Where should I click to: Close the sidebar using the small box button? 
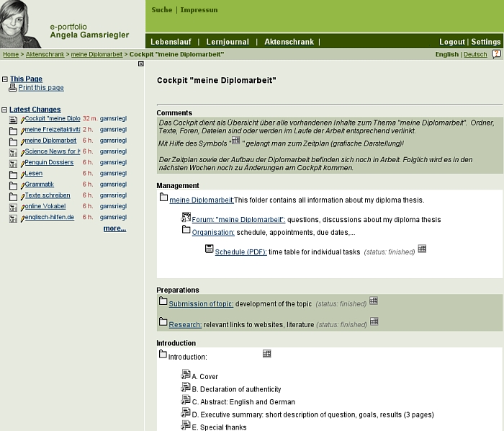pos(141,64)
